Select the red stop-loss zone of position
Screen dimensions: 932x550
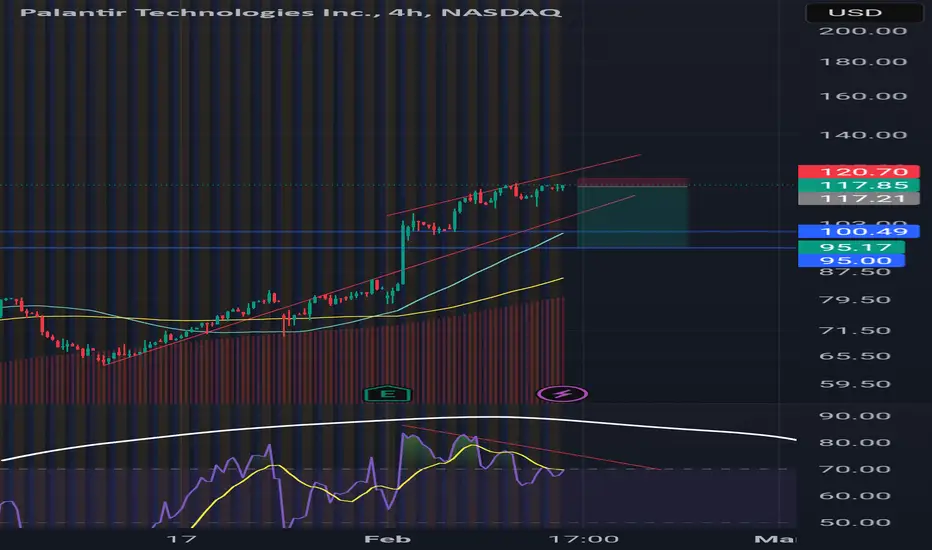pos(632,183)
